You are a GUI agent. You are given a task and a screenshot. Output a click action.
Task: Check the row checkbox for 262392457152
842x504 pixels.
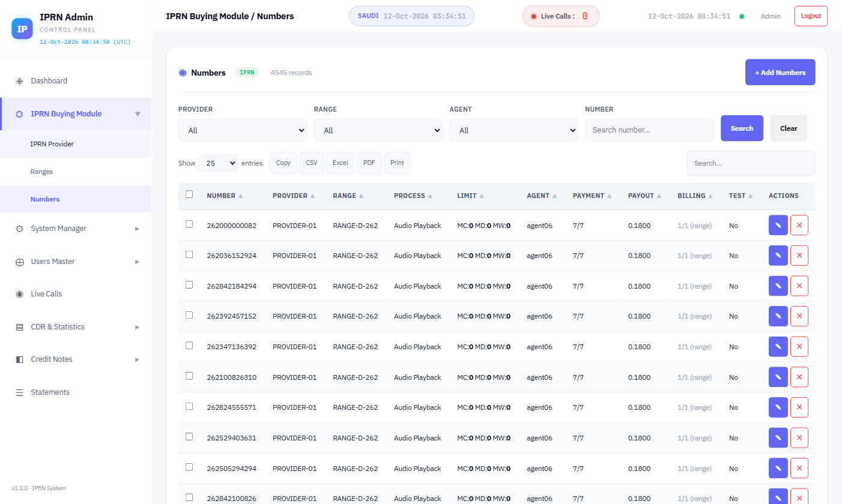point(189,315)
